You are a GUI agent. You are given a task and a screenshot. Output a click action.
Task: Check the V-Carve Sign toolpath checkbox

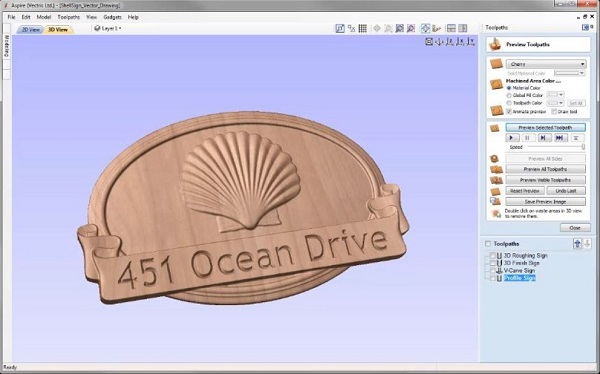click(x=492, y=271)
